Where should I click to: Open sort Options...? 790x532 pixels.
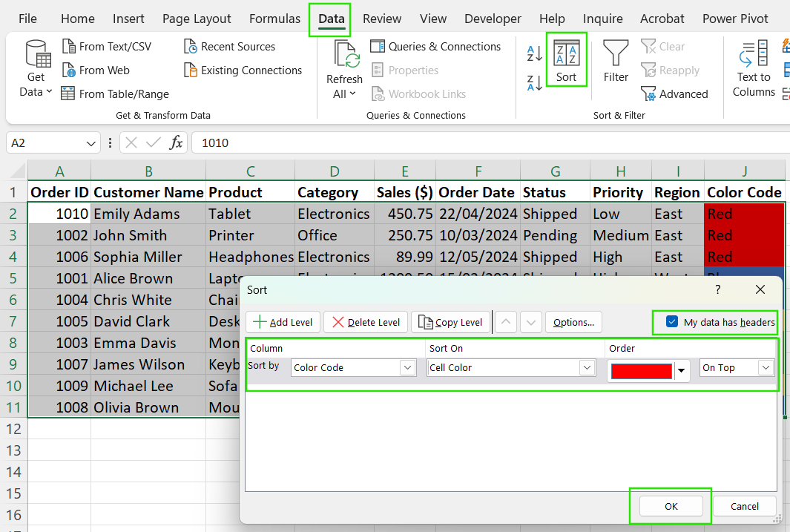(x=573, y=322)
